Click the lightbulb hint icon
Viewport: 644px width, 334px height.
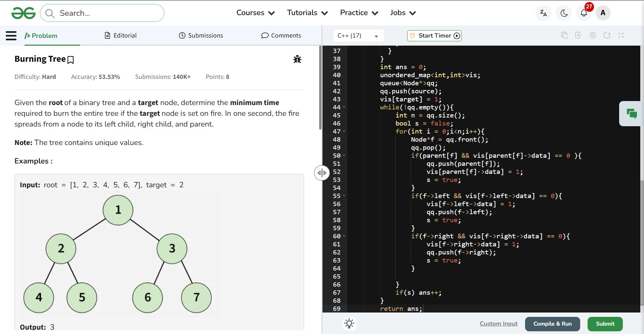tap(349, 324)
